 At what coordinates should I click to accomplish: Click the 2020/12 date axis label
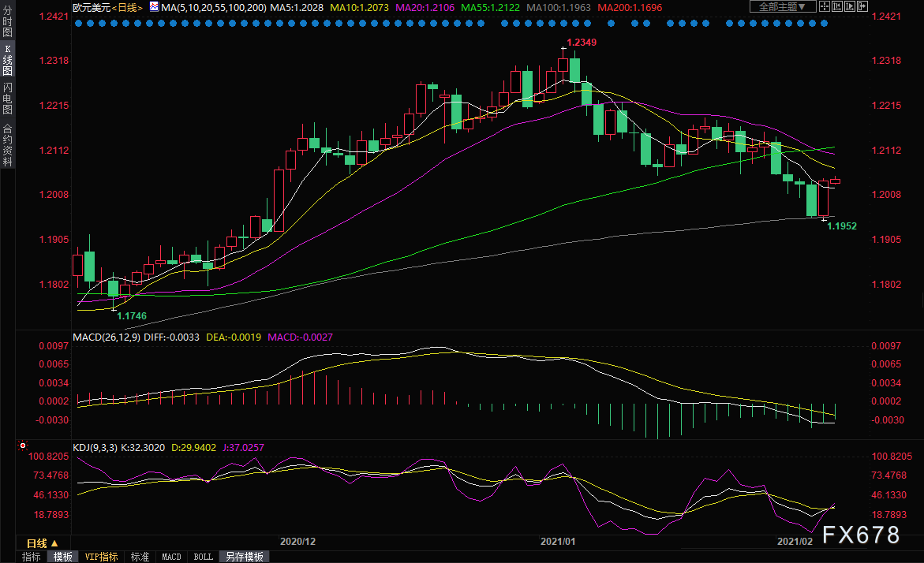297,542
